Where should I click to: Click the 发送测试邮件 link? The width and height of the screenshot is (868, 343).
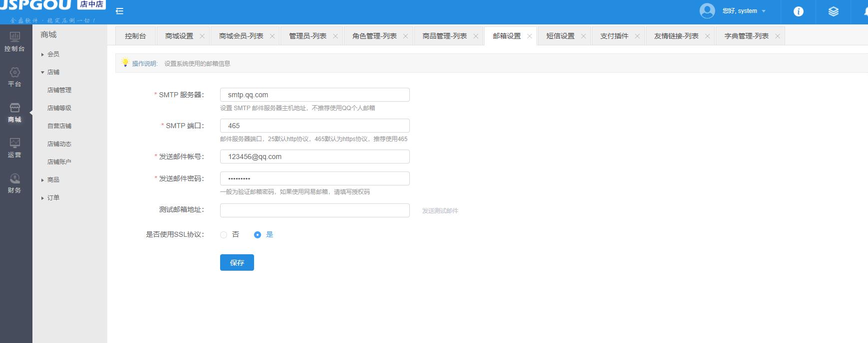(440, 211)
